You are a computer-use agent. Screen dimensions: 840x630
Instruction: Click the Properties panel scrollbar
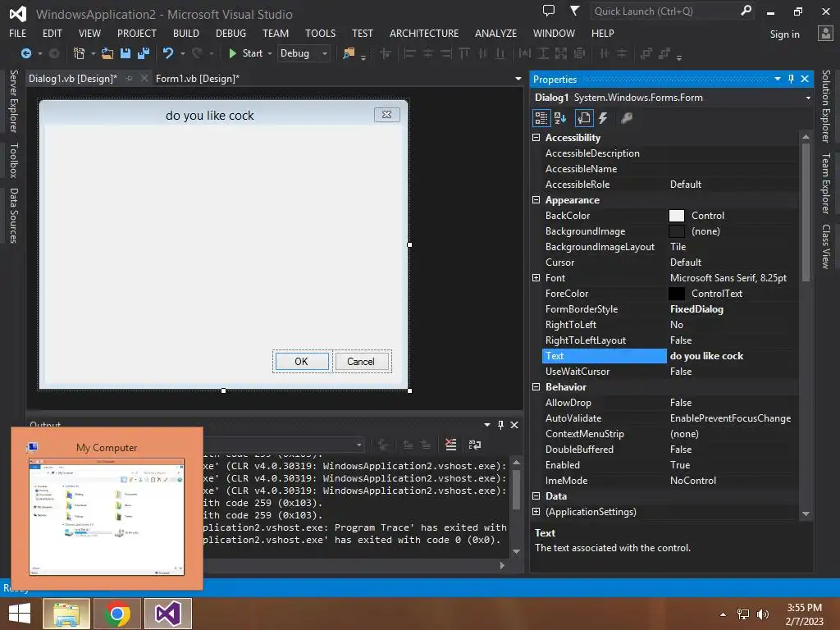click(806, 213)
